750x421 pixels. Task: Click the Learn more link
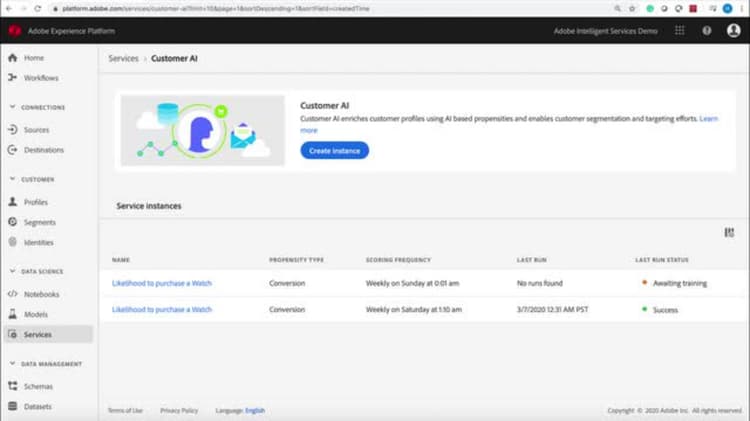click(x=708, y=119)
